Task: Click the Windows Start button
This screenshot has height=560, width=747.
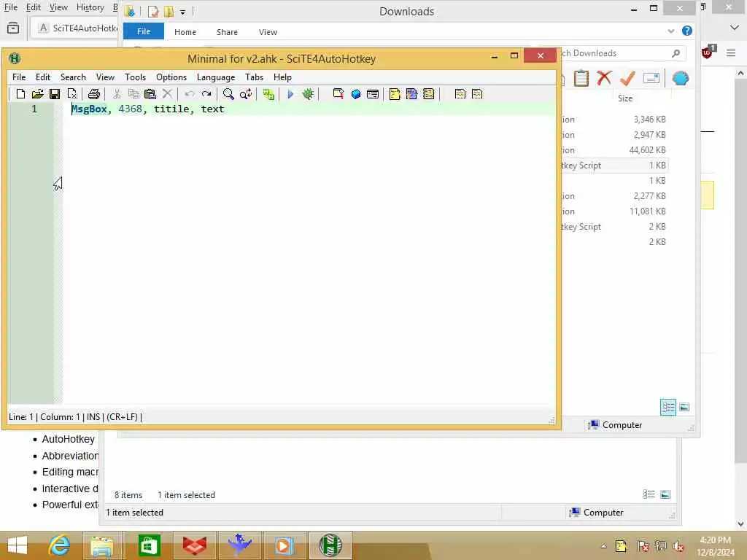Action: pos(18,545)
